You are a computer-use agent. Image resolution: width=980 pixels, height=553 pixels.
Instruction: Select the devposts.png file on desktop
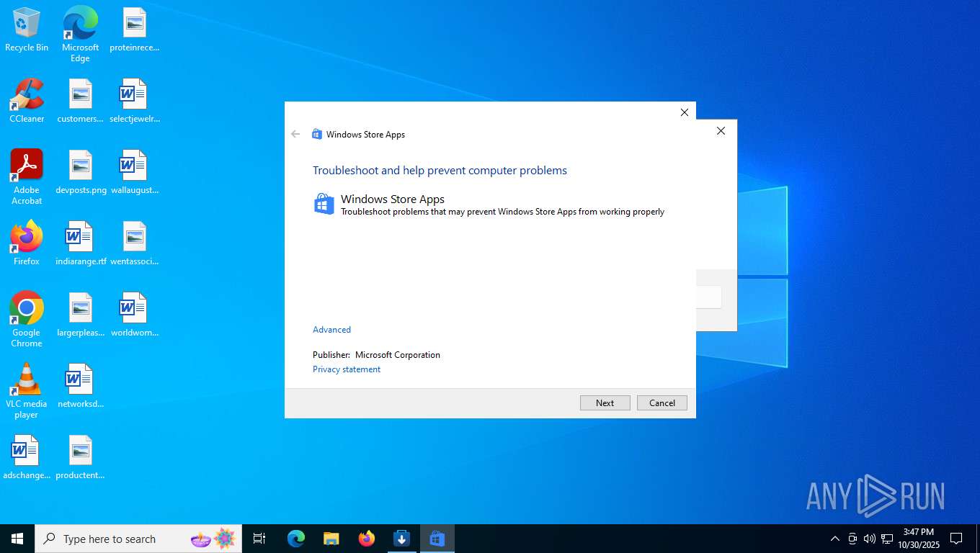pyautogui.click(x=80, y=172)
